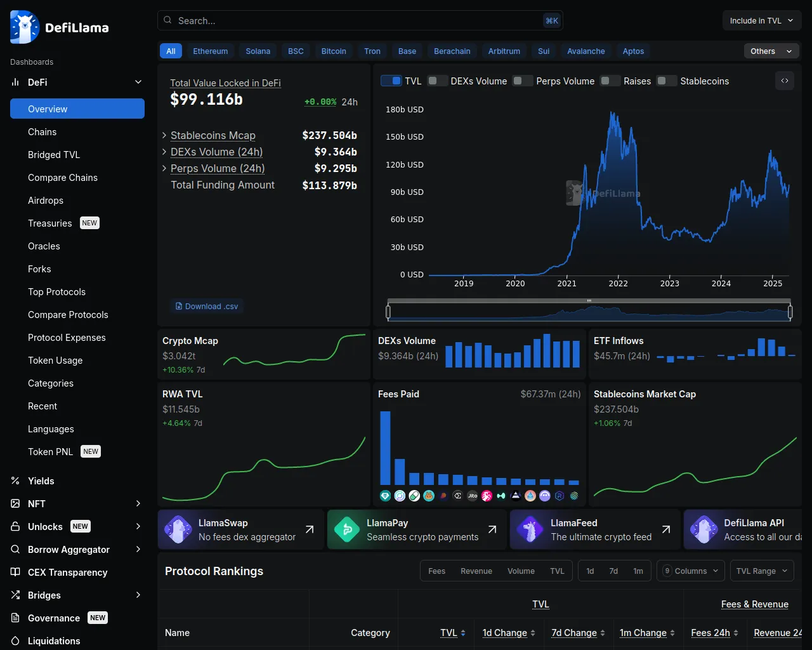The height and width of the screenshot is (650, 812).
Task: Click the DefiLlama logo icon
Action: coord(25,27)
